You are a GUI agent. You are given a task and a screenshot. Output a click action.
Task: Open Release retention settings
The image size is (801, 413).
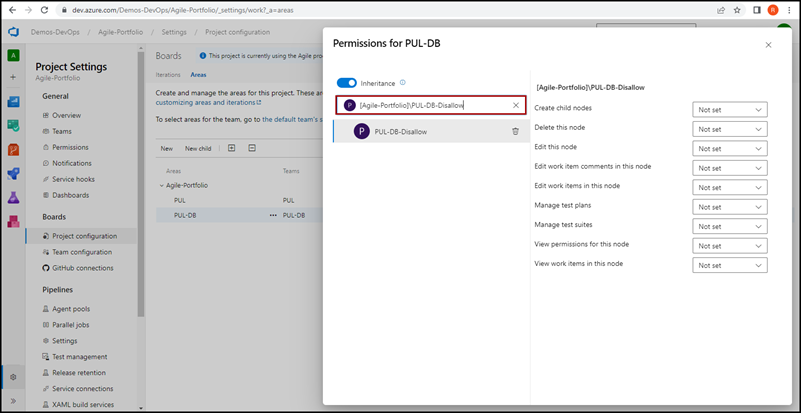79,373
